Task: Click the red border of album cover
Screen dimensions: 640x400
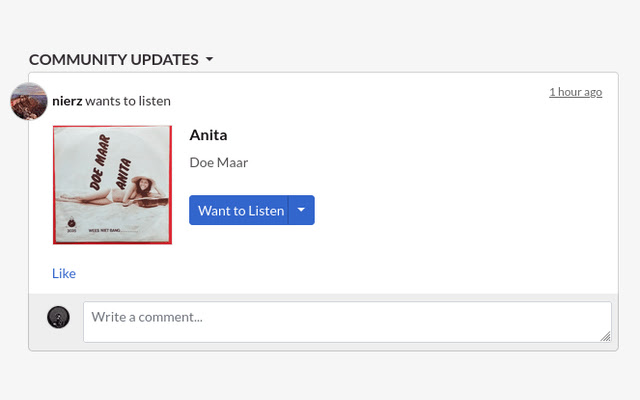Action: [x=54, y=184]
